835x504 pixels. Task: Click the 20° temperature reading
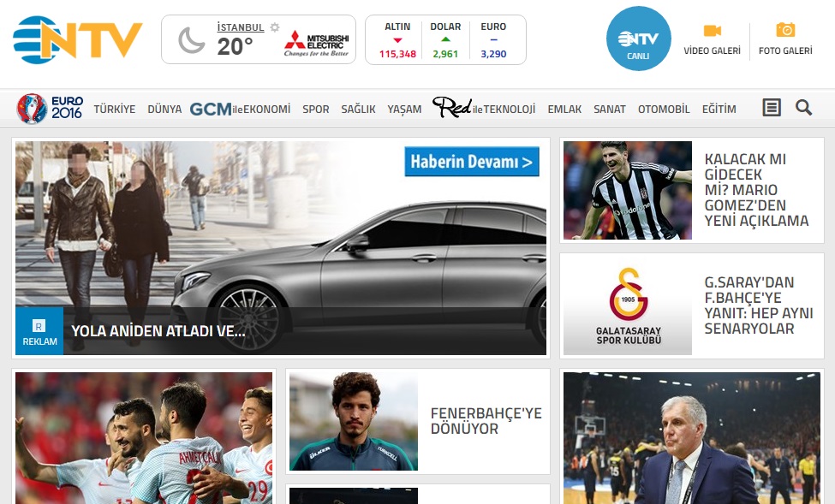235,47
